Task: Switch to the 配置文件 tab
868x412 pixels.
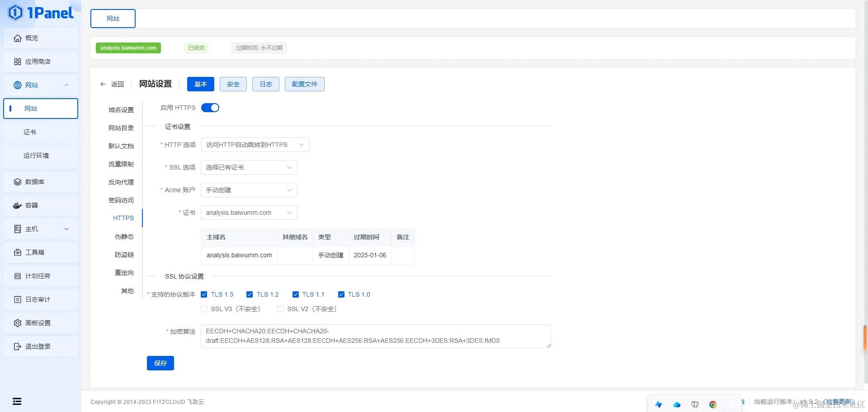Action: (x=305, y=84)
